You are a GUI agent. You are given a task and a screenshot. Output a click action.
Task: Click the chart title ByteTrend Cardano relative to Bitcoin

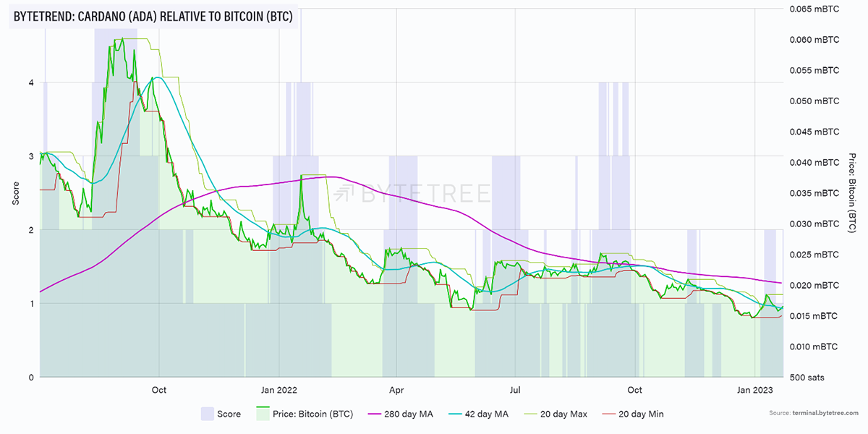pyautogui.click(x=153, y=17)
